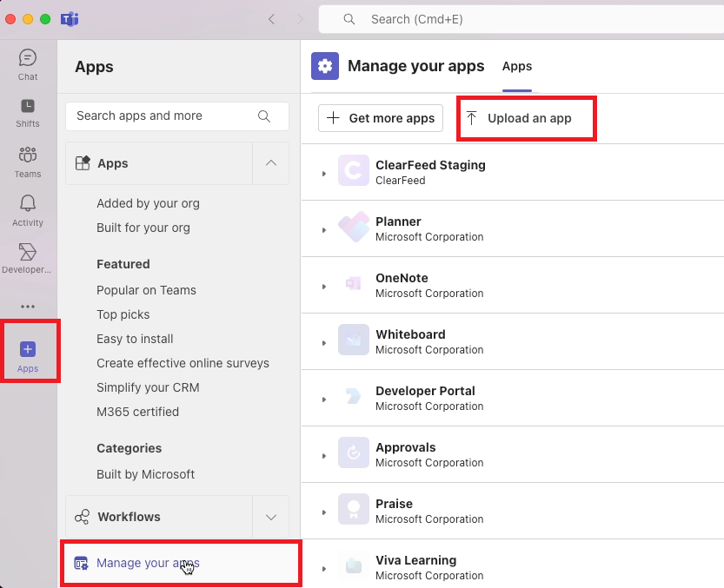724x588 pixels.
Task: Open Developer Portal sidebar icon
Action: point(28,258)
